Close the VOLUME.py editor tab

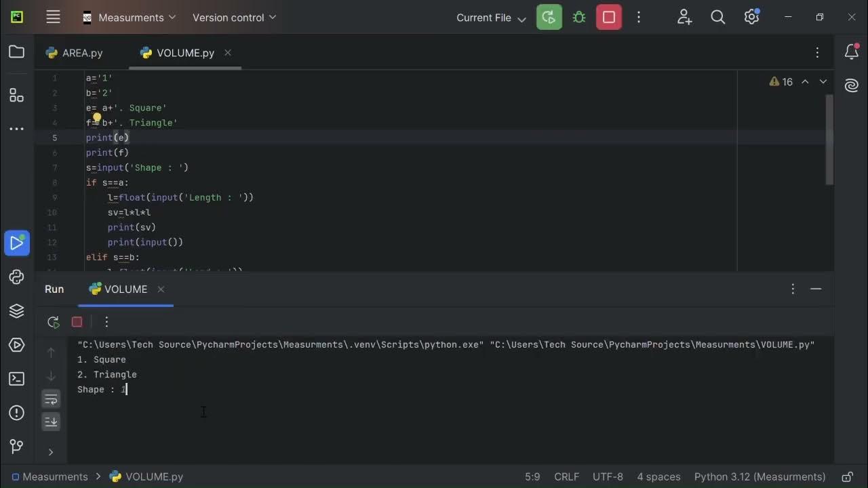pos(228,52)
